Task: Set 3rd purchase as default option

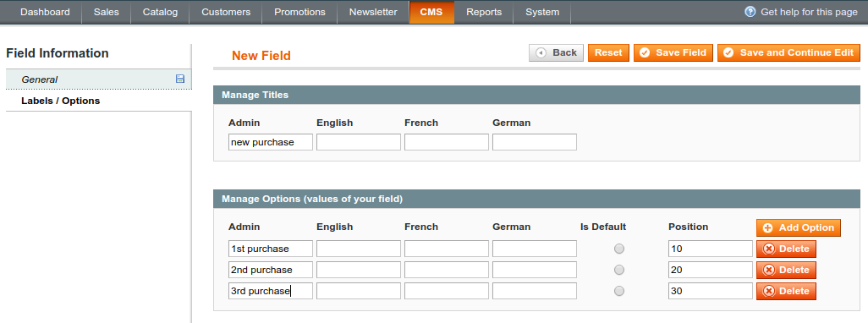Action: (x=619, y=291)
